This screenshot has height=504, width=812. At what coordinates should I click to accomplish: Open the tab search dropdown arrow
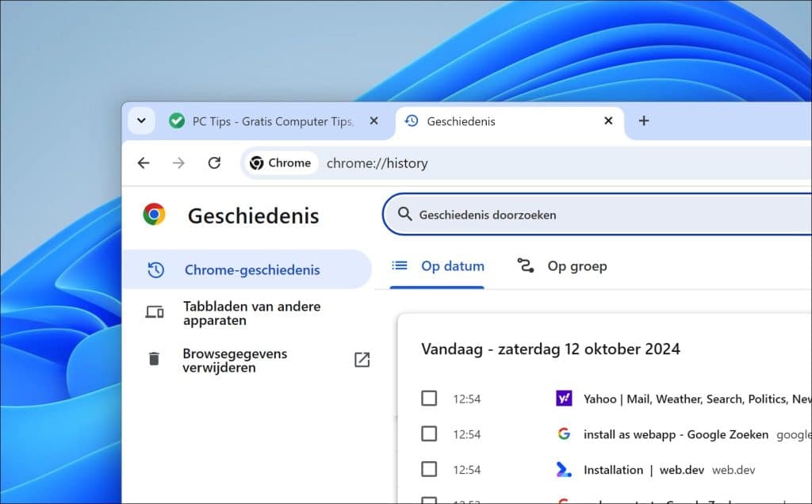tap(141, 120)
